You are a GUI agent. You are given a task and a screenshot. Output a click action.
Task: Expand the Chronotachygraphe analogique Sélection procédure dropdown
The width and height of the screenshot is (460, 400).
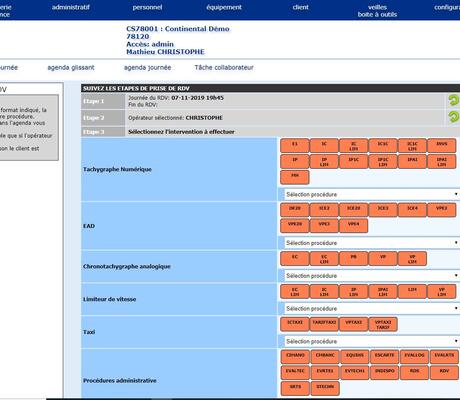click(371, 276)
